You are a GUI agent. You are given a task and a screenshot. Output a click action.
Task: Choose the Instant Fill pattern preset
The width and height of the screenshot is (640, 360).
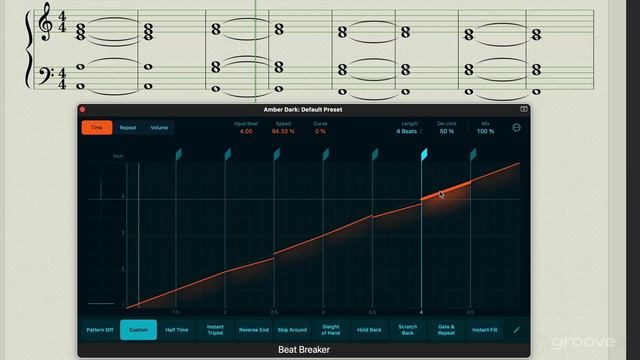point(484,330)
